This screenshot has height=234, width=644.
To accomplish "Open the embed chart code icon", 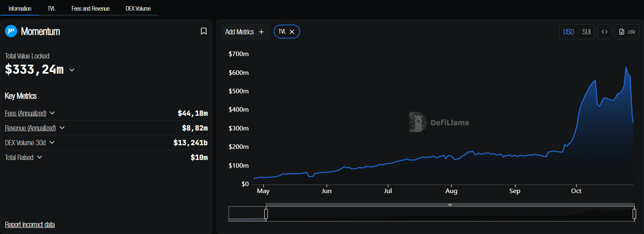I will click(604, 32).
